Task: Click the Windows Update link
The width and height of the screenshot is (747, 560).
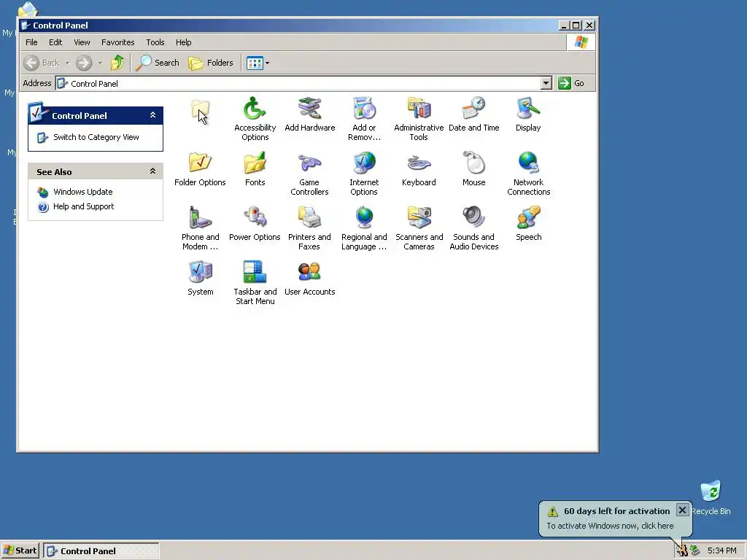Action: click(83, 192)
